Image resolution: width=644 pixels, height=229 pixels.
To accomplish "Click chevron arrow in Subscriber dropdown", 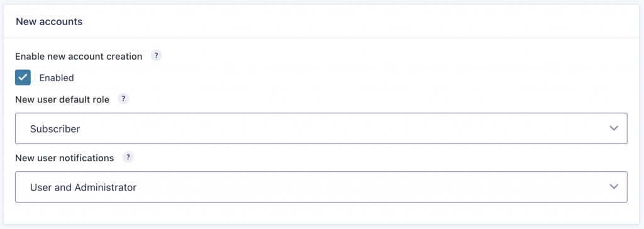I will coord(614,128).
